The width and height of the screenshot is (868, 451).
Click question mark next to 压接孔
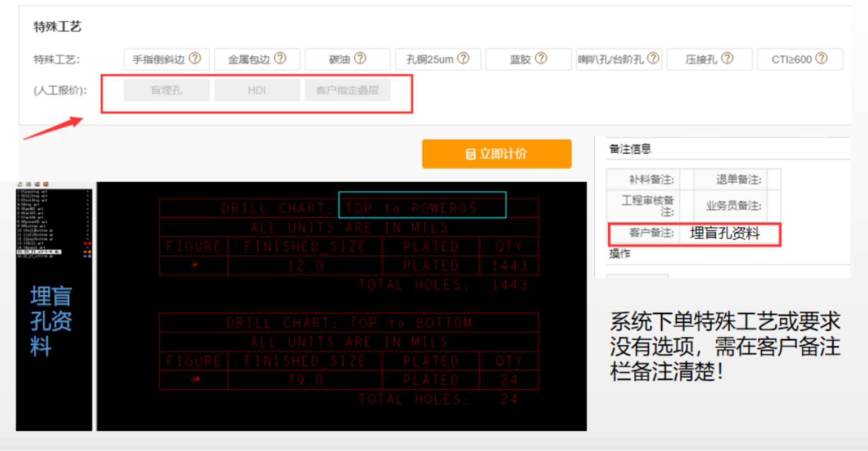(x=727, y=58)
